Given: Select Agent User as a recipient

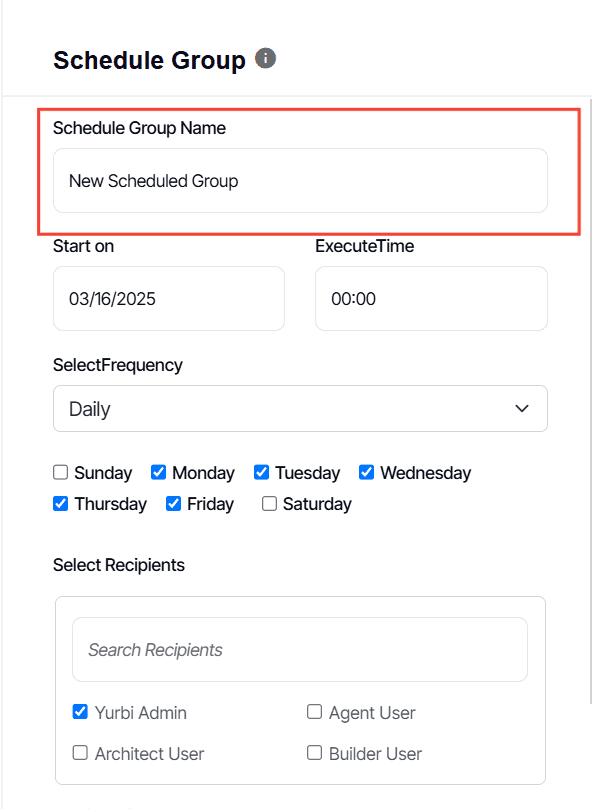Looking at the screenshot, I should (x=314, y=712).
